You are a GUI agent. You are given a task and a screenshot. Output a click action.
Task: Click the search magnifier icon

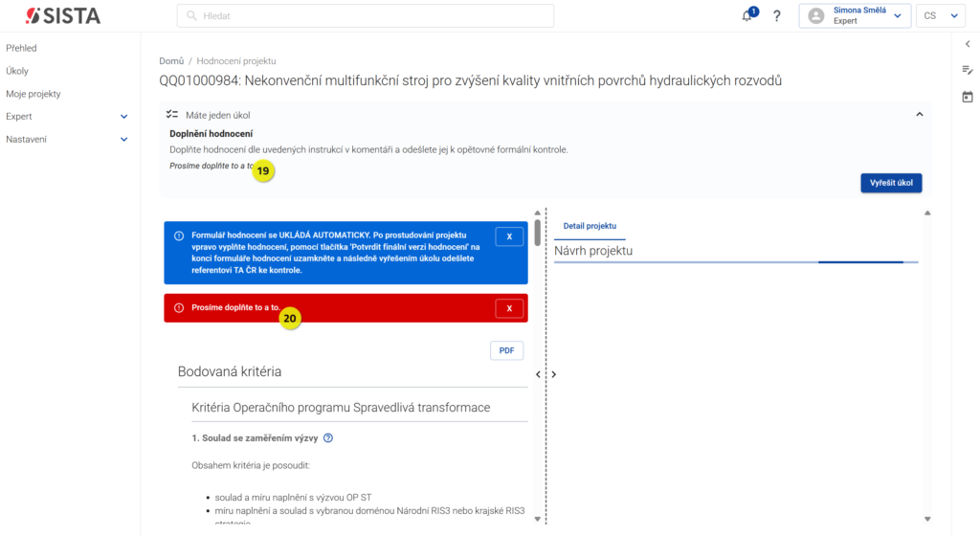(x=191, y=15)
